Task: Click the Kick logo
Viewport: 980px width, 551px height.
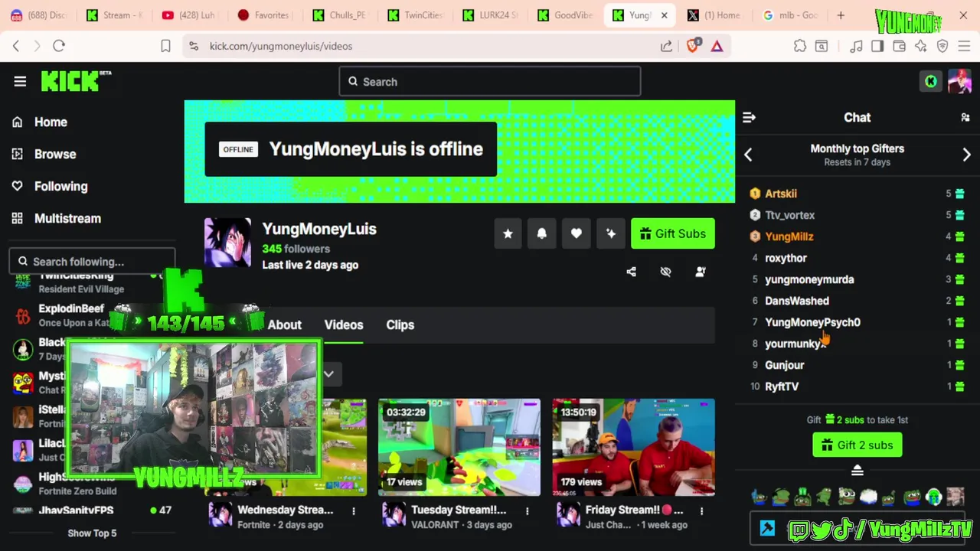Action: point(76,81)
